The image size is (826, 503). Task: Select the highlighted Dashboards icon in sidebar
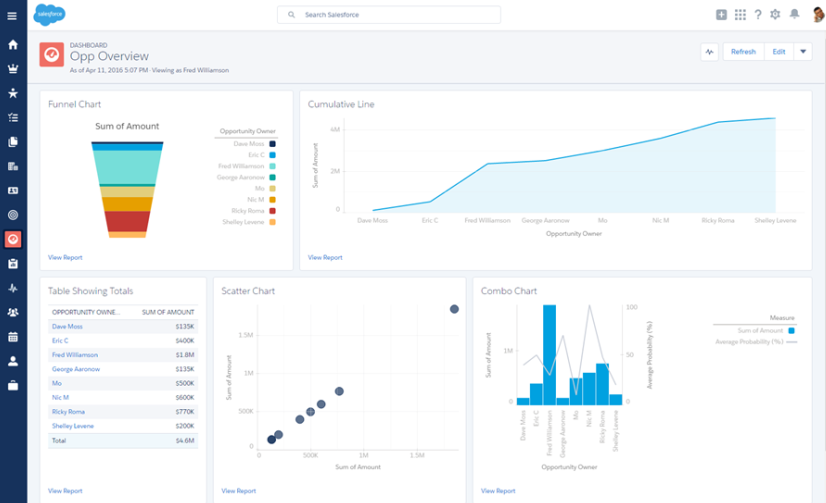tap(13, 239)
